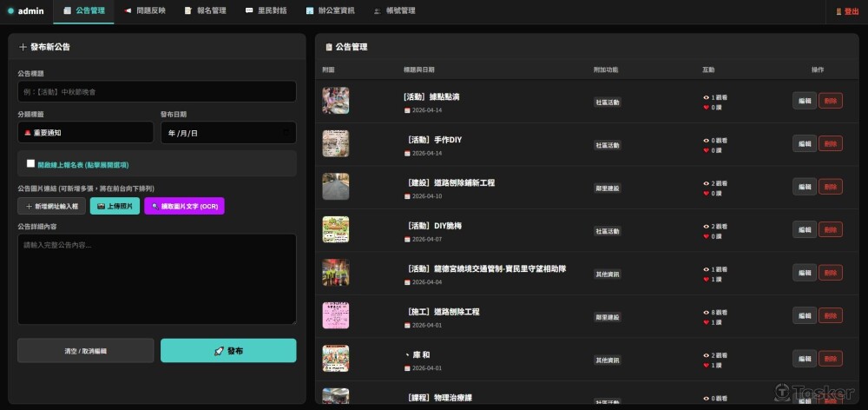
Task: Click the eye view icon for 據點點滴
Action: point(706,97)
